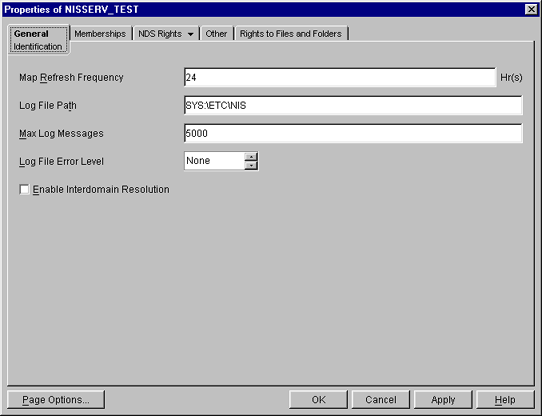Click the Cancel button
This screenshot has height=416, width=542.
(x=381, y=400)
